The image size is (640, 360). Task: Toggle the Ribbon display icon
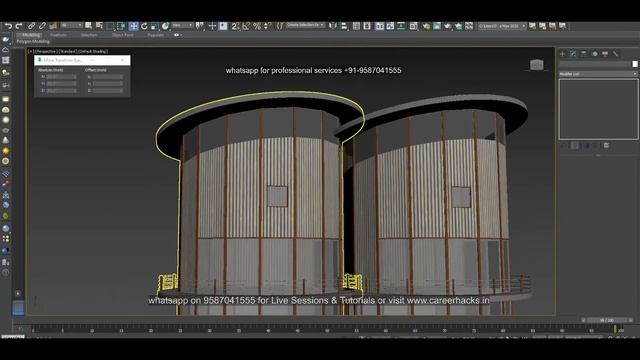click(380, 26)
